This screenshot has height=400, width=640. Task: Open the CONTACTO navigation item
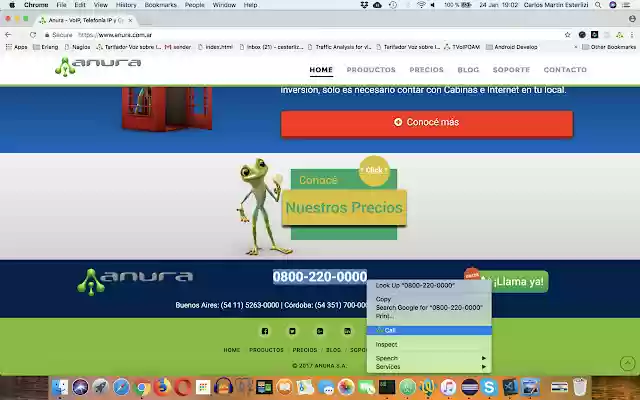[565, 70]
